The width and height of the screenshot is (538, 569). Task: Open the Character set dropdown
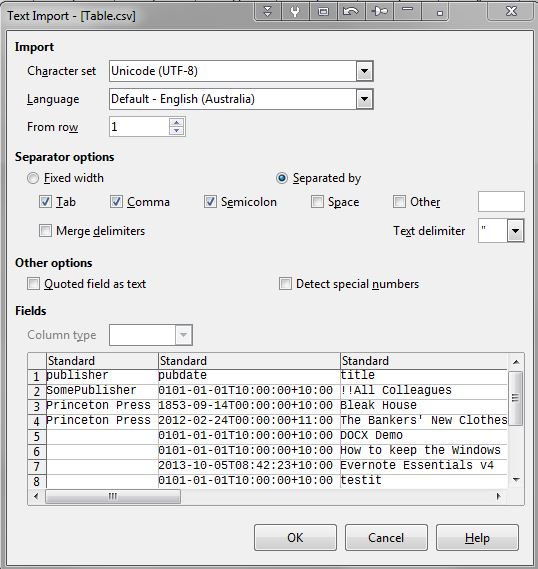[365, 71]
